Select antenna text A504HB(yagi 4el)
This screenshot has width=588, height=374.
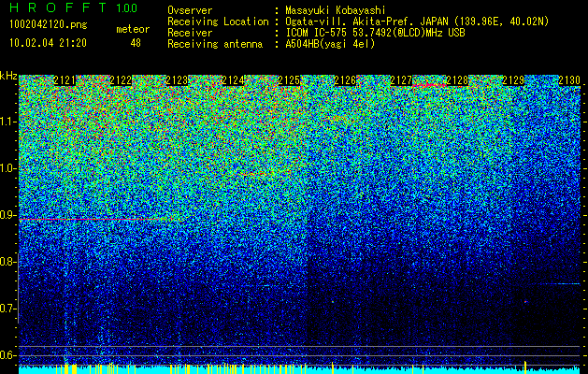(330, 44)
